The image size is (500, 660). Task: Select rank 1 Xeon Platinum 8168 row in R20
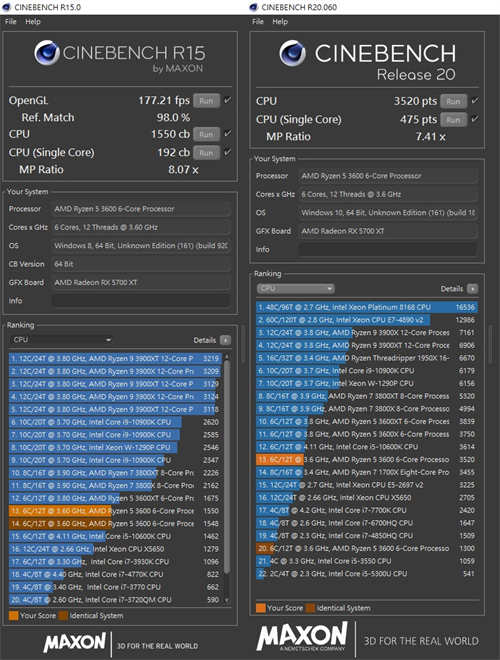pyautogui.click(x=367, y=307)
